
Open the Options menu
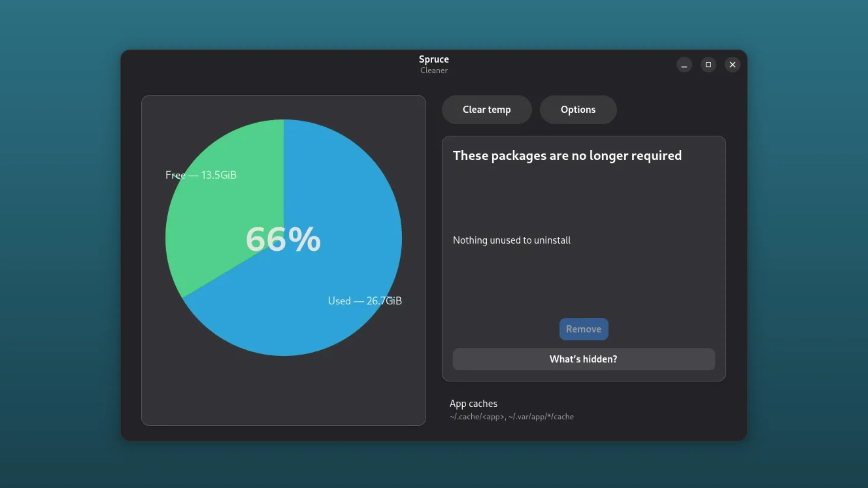click(x=578, y=109)
